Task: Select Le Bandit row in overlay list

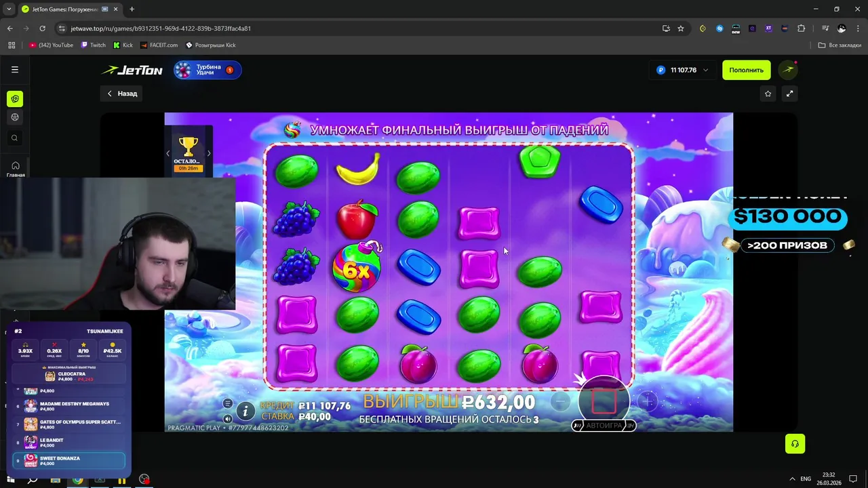Action: 71,443
